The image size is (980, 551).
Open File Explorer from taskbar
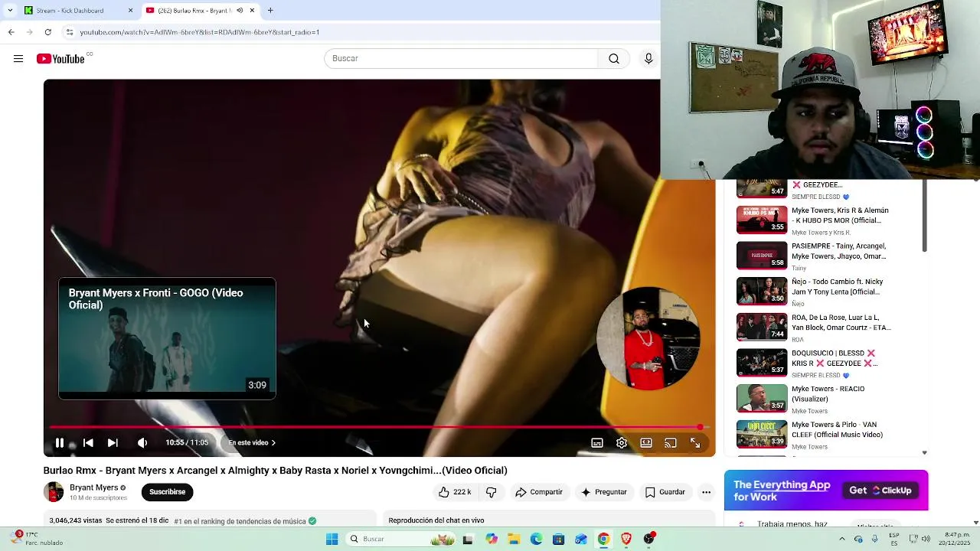(514, 540)
